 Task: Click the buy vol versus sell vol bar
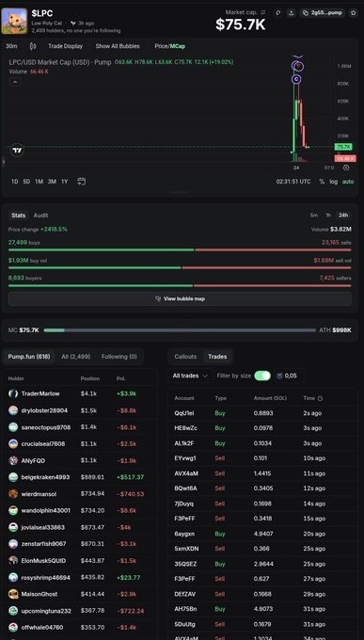click(x=180, y=267)
